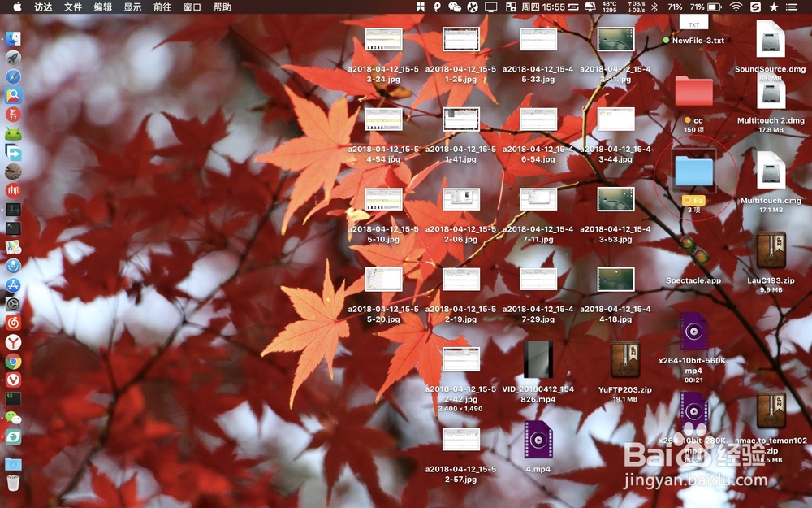
Task: Open the 访达 menu
Action: coord(43,7)
